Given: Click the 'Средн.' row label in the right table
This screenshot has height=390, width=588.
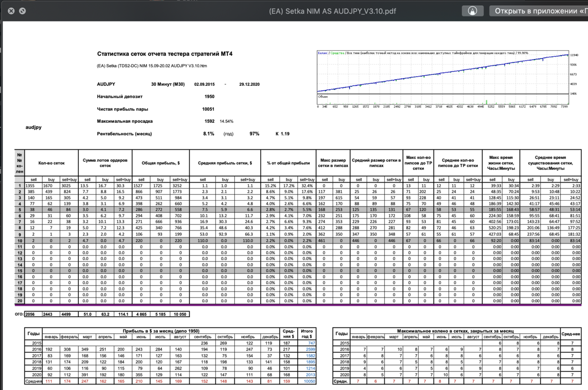Looking at the screenshot, I should [341, 381].
